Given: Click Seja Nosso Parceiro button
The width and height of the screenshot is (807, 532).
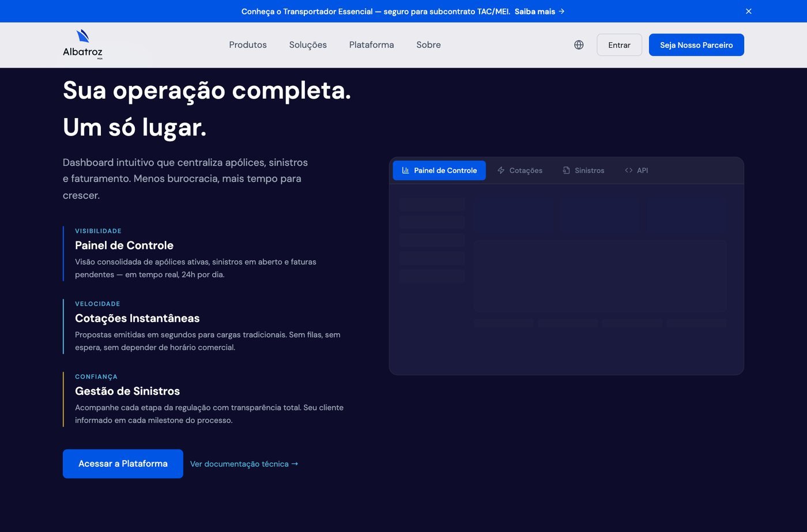Looking at the screenshot, I should (696, 45).
